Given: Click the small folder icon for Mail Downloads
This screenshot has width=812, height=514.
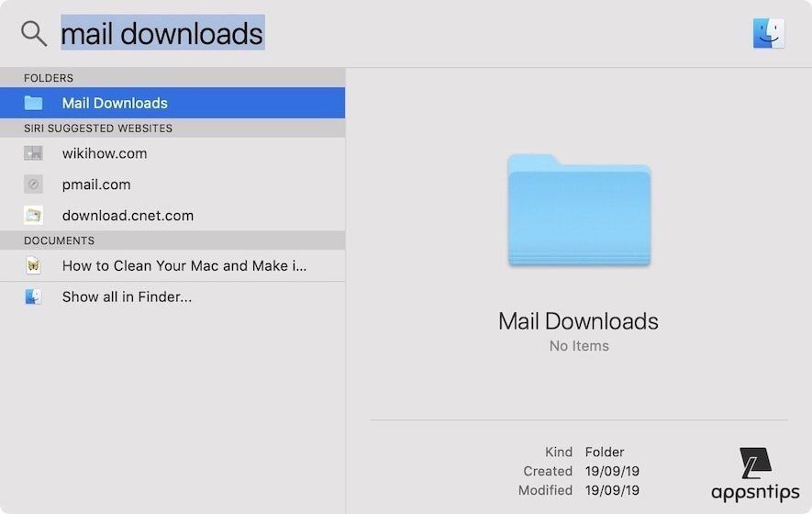Looking at the screenshot, I should (34, 103).
